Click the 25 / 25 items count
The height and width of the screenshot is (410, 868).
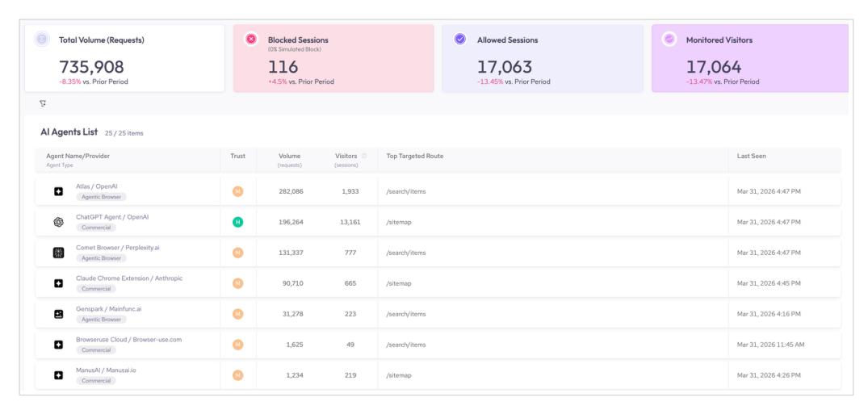tap(124, 133)
